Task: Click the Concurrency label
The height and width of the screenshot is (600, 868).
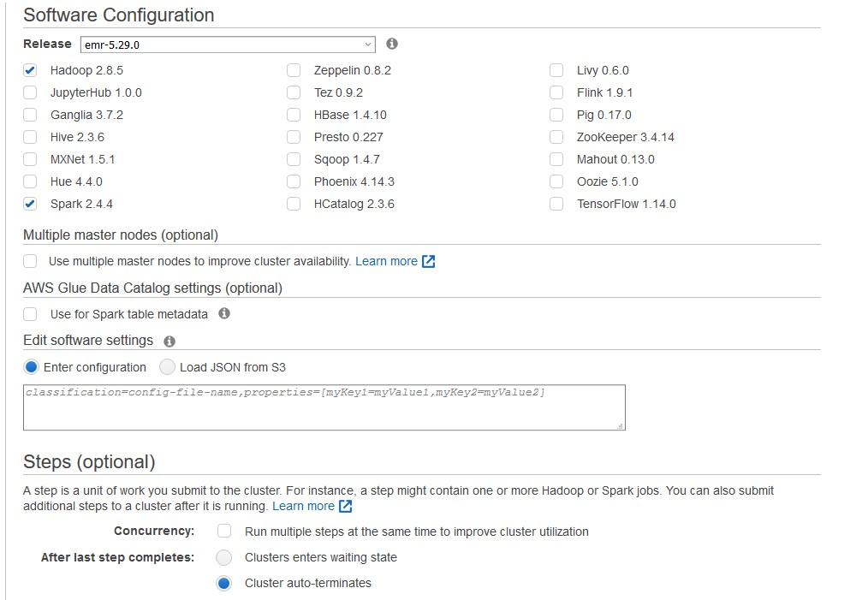Action: (x=154, y=531)
